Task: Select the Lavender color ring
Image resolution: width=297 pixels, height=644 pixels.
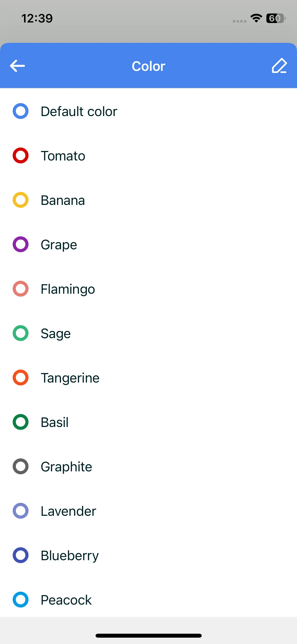Action: point(21,511)
